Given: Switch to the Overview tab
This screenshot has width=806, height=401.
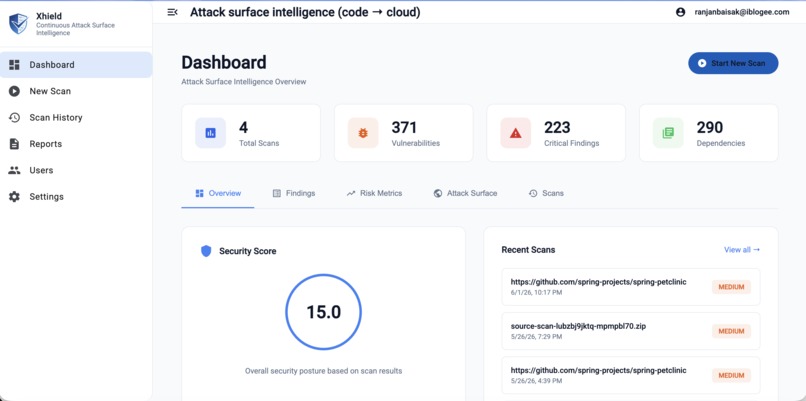Looking at the screenshot, I should 218,193.
